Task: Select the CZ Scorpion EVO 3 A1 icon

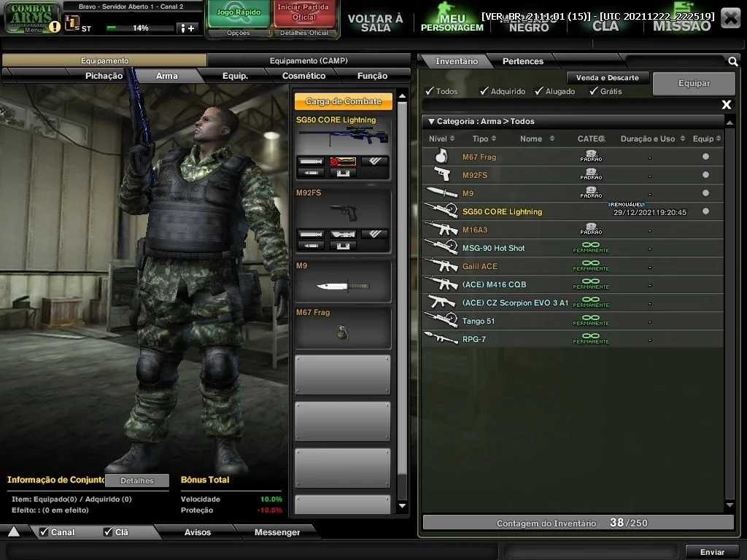Action: [x=441, y=301]
